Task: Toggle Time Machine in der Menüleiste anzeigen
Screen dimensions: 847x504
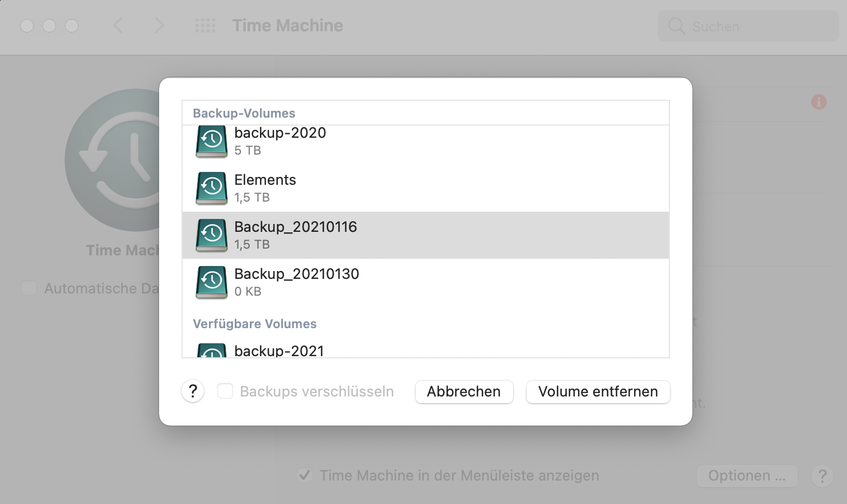Action: tap(305, 475)
